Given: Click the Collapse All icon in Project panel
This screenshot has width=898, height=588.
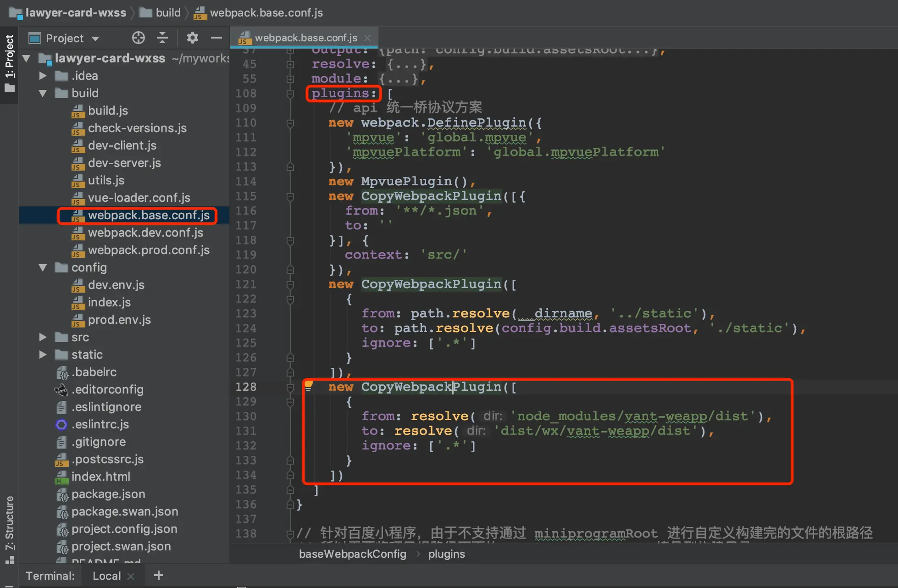Looking at the screenshot, I should pos(162,38).
